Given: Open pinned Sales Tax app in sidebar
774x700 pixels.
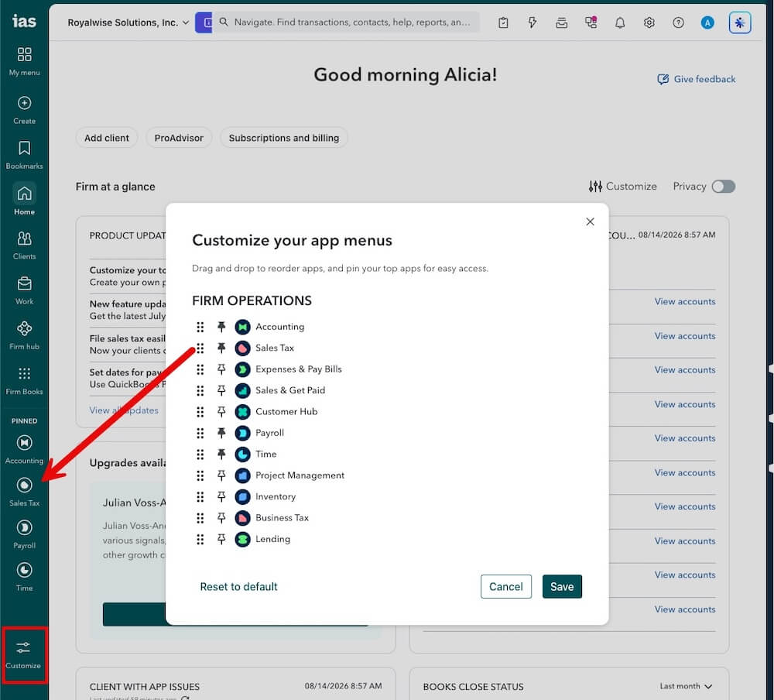Looking at the screenshot, I should pos(24,492).
